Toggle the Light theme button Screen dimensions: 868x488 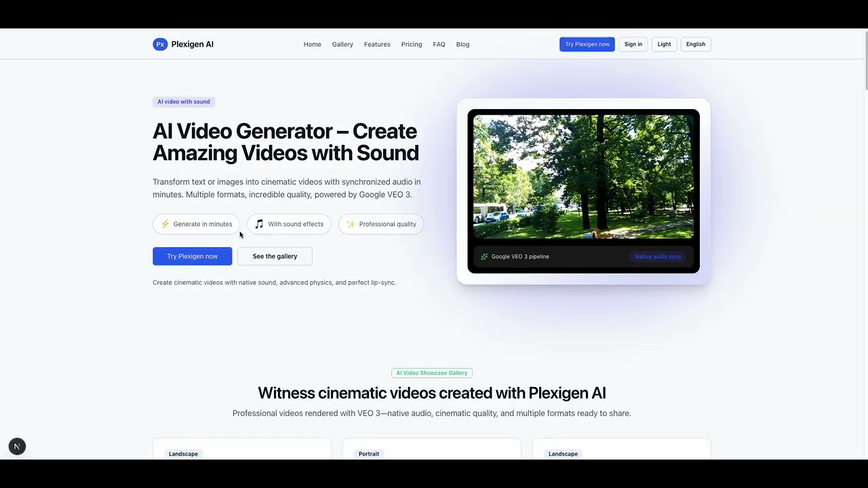[x=664, y=44]
